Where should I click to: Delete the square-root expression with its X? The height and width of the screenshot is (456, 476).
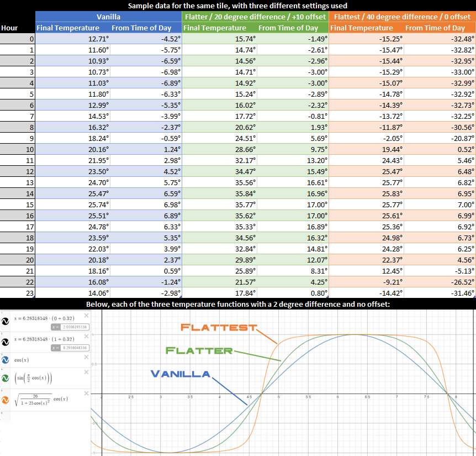coord(86,394)
